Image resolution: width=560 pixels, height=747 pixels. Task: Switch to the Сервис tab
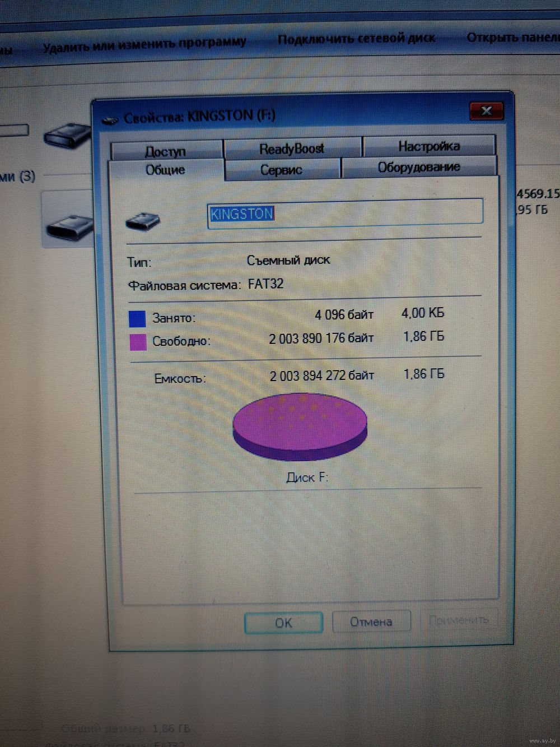[282, 170]
